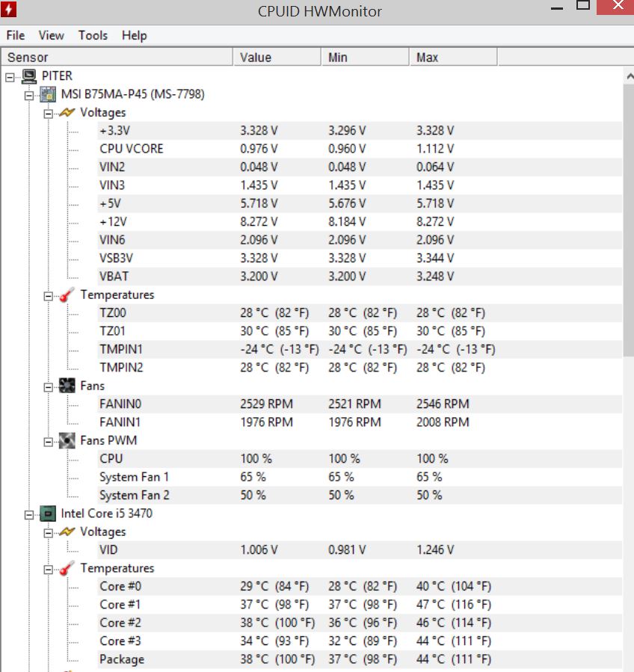Collapse the CPU Temperatures group
Viewport: 634px width, 672px height.
point(49,570)
